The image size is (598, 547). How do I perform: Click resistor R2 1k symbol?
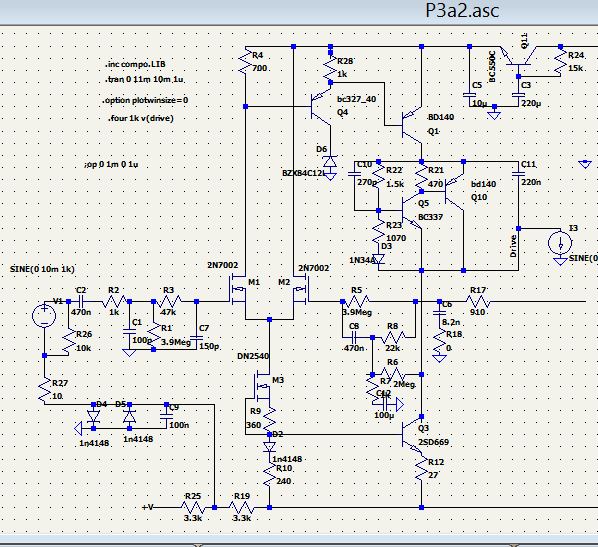[114, 301]
